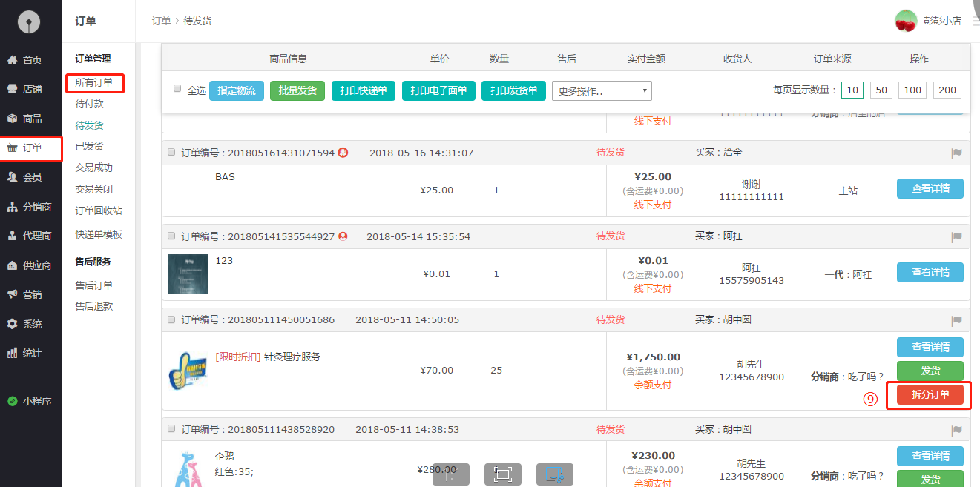
Task: Open 系统 settings gear icon
Action: click(12, 324)
